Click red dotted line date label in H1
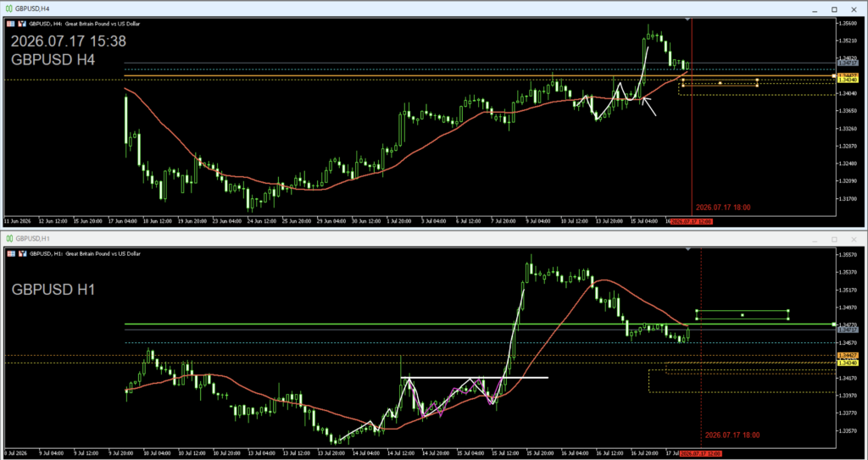The height and width of the screenshot is (460, 868). tap(732, 435)
